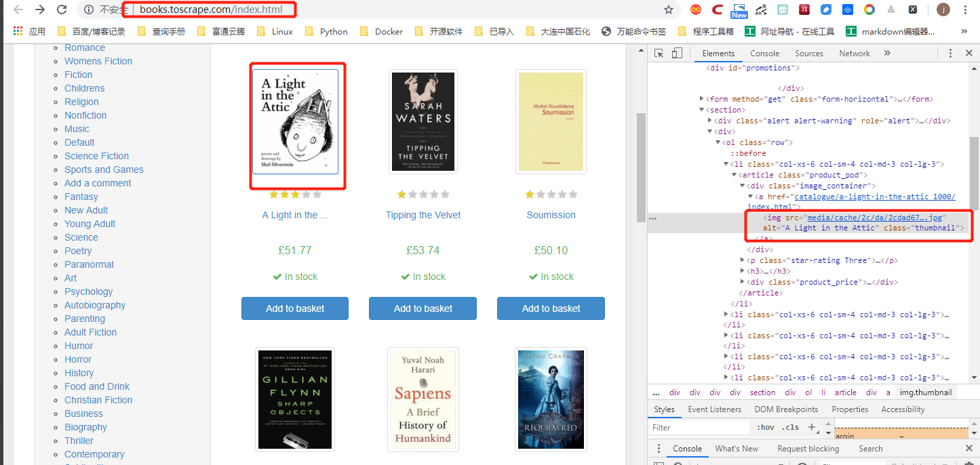980x465 pixels.
Task: Add A Light in the Attic to basket
Action: coord(295,308)
